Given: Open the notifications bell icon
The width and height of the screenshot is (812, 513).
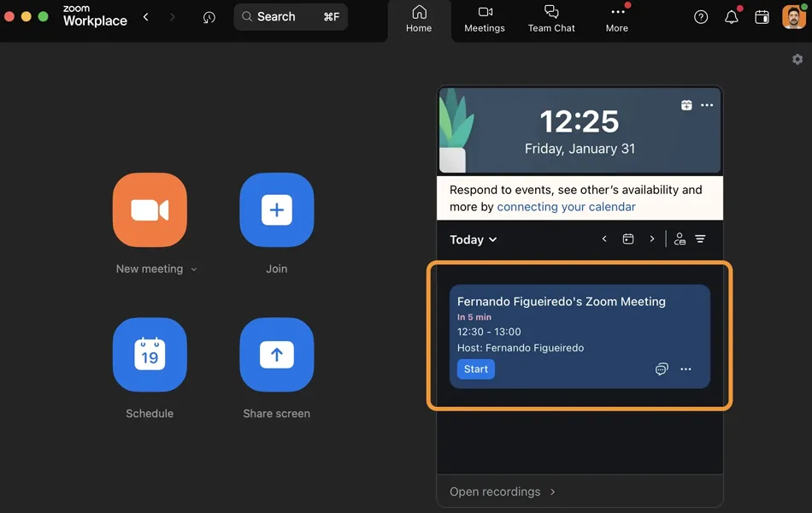Looking at the screenshot, I should [x=732, y=17].
